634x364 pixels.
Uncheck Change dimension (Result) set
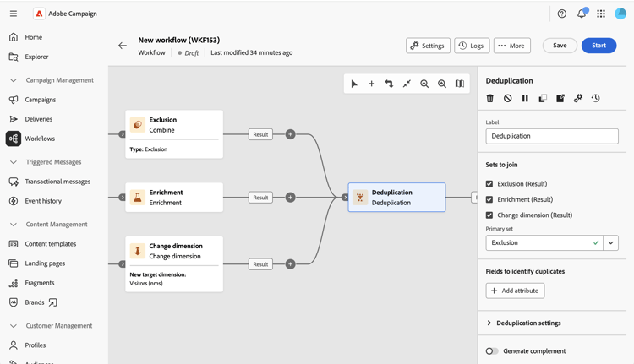tap(489, 215)
